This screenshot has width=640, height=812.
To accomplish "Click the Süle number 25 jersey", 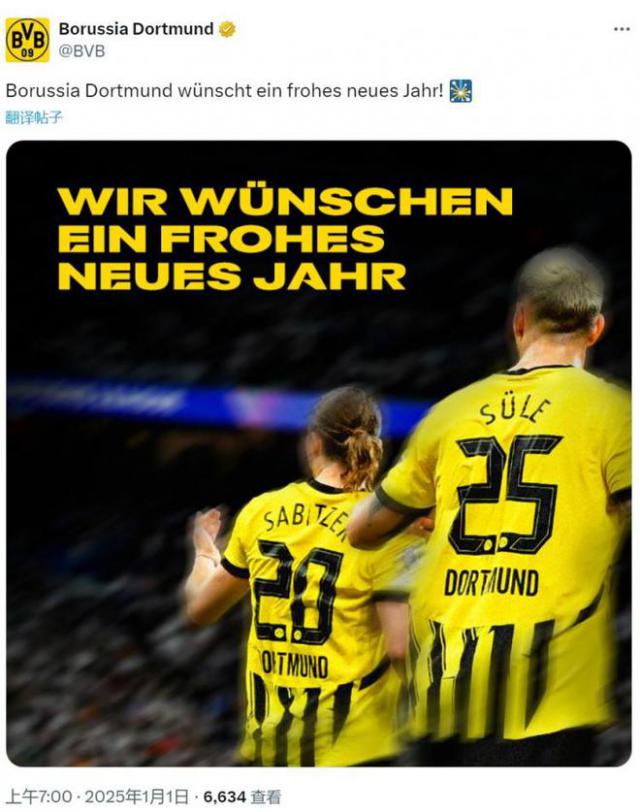I will click(x=510, y=554).
